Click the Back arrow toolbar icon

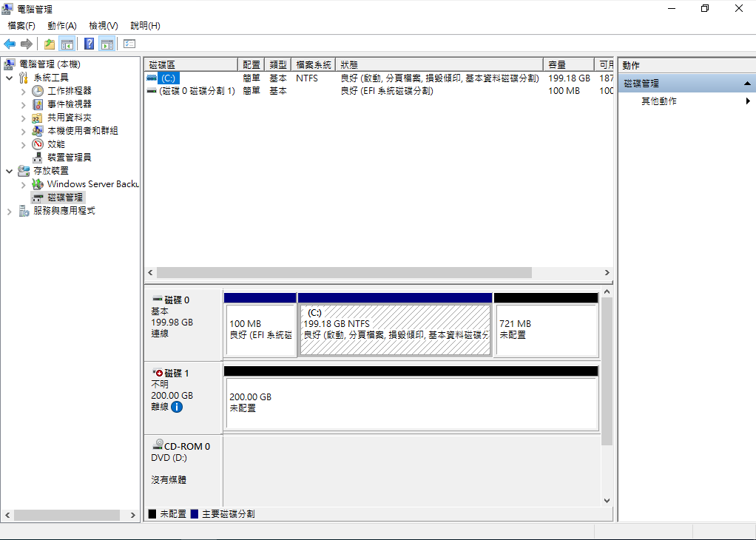10,44
